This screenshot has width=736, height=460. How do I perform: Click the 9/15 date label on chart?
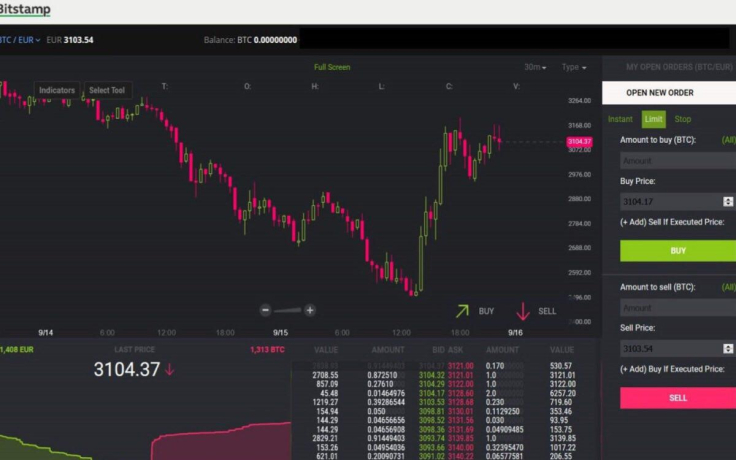click(281, 332)
